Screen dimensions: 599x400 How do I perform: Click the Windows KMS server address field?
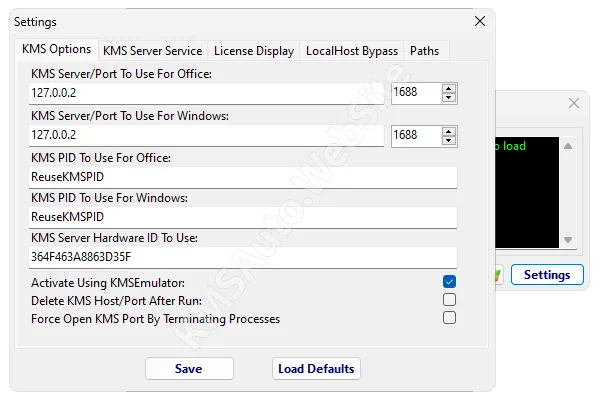pyautogui.click(x=207, y=136)
